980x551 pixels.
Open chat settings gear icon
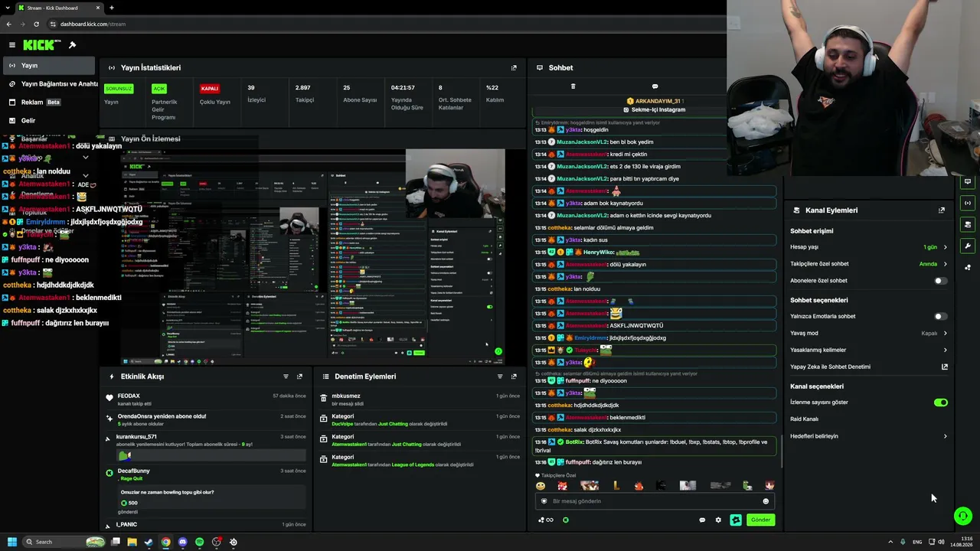[x=718, y=520]
